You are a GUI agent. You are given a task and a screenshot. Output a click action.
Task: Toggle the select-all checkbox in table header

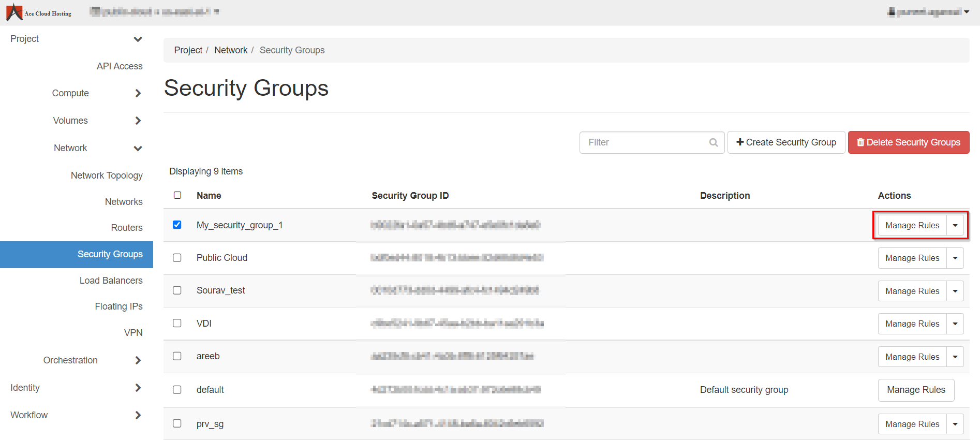point(177,195)
